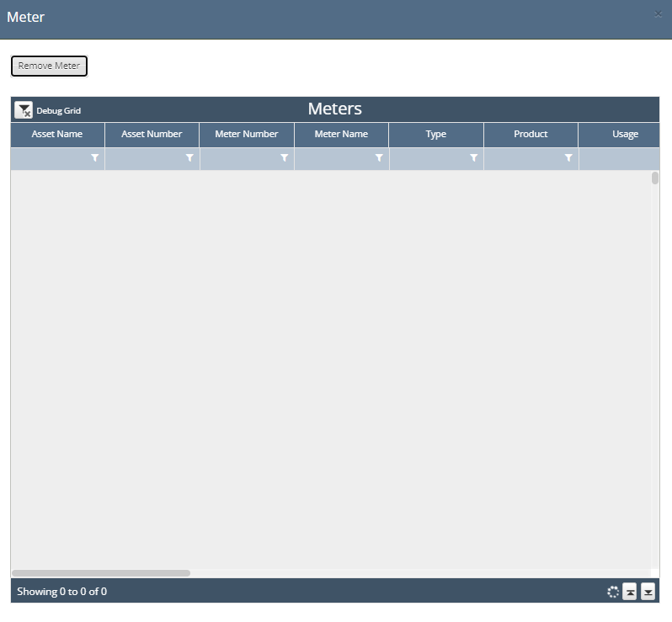Close the Meter dialog
672x622 pixels.
658,13
